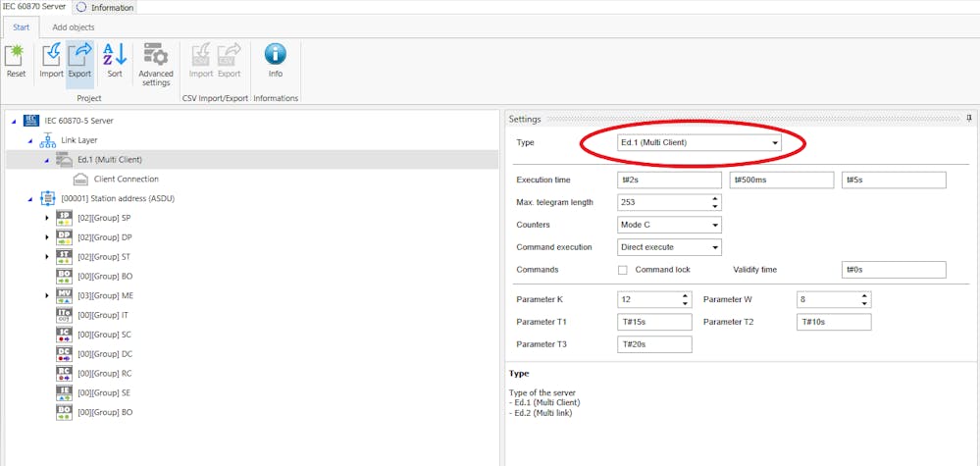
Task: Click Execution time field t#500ms
Action: [782, 180]
